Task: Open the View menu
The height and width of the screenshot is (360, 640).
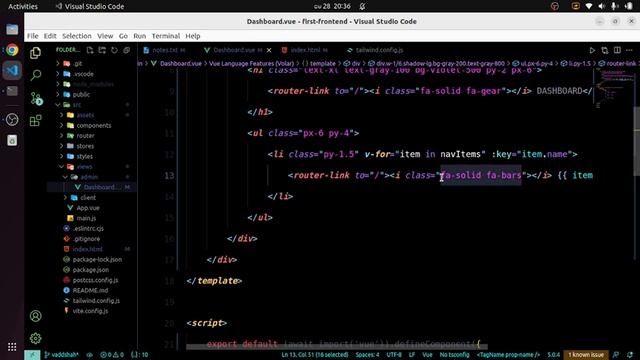Action: [x=105, y=36]
